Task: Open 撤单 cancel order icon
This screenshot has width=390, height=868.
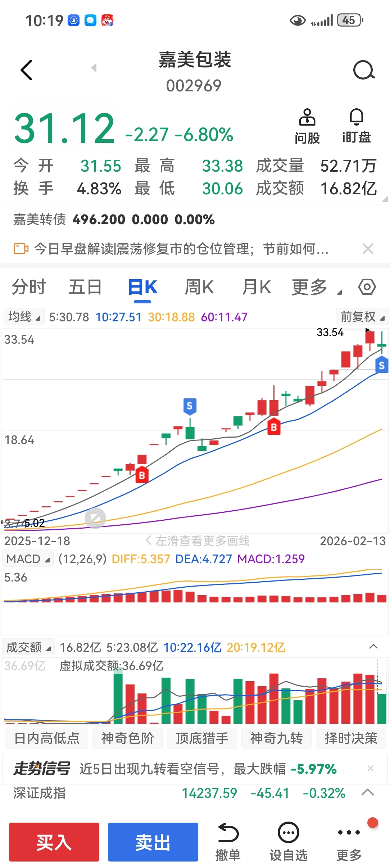Action: [228, 842]
